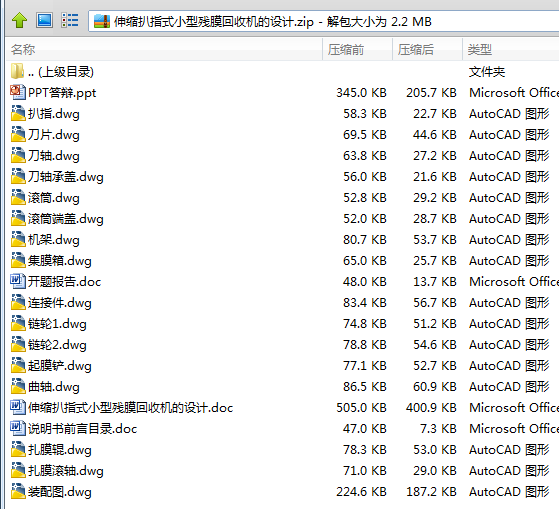Viewport: 559px width, 509px height.
Task: Select the file name 链轮2.dwg
Action: [x=57, y=345]
